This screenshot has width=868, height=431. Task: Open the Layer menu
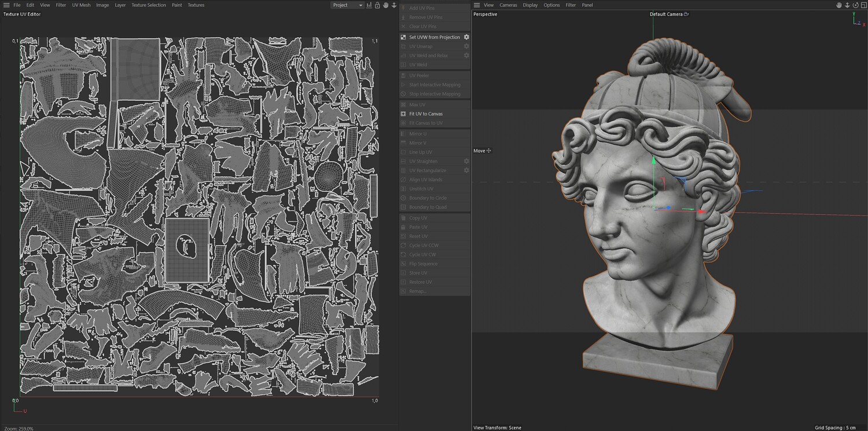click(120, 5)
